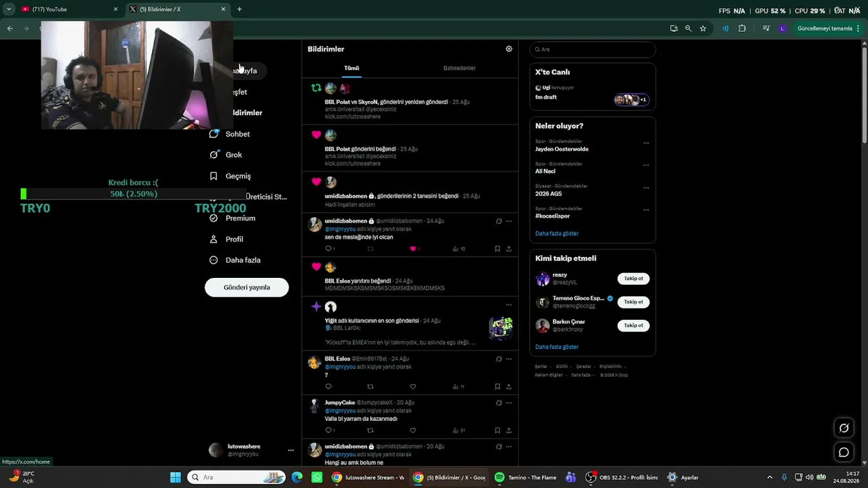
Task: Open the floating Grok button
Action: [844, 428]
